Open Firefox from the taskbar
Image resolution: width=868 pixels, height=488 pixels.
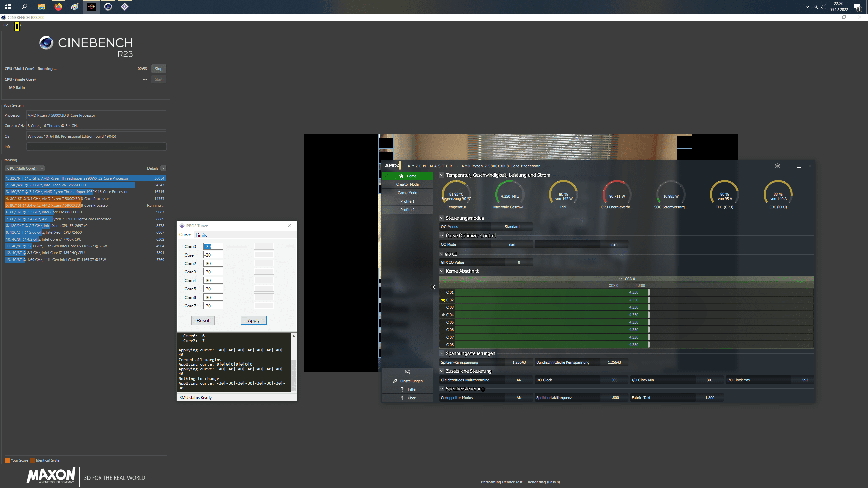tap(58, 6)
